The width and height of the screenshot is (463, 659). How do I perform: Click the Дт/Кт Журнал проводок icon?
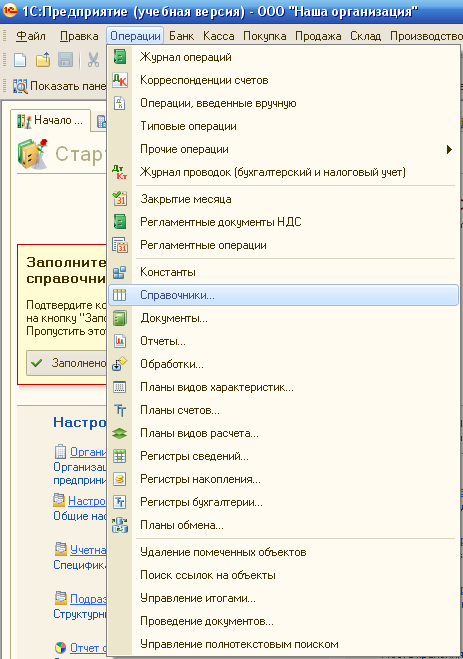120,172
